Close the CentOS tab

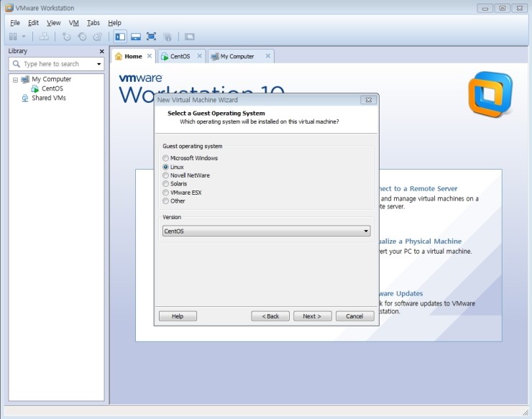pos(200,56)
